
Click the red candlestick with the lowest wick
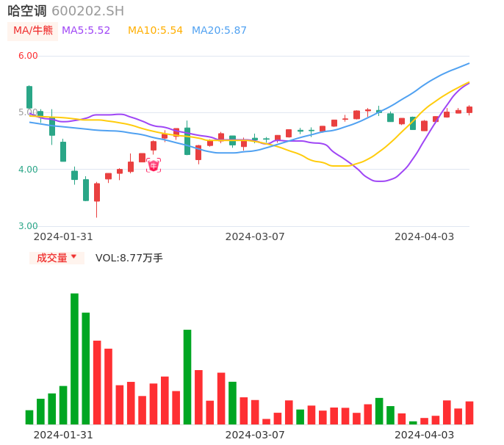97,192
